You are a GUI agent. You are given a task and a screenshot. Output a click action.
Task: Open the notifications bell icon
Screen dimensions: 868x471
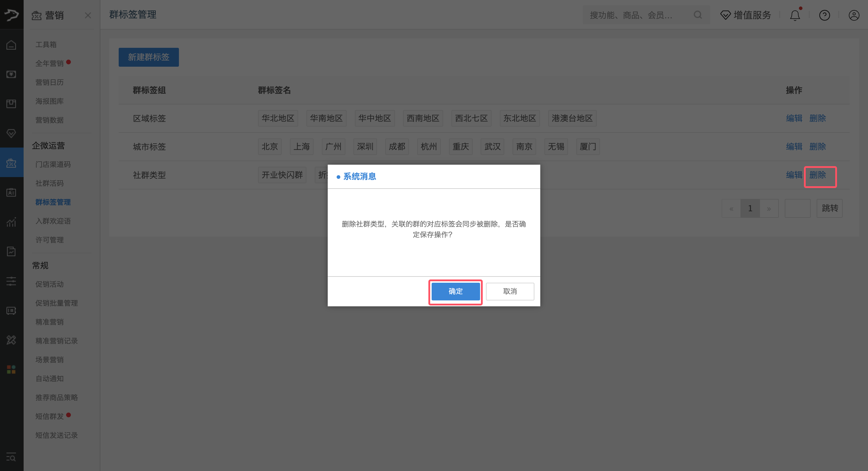(x=795, y=15)
